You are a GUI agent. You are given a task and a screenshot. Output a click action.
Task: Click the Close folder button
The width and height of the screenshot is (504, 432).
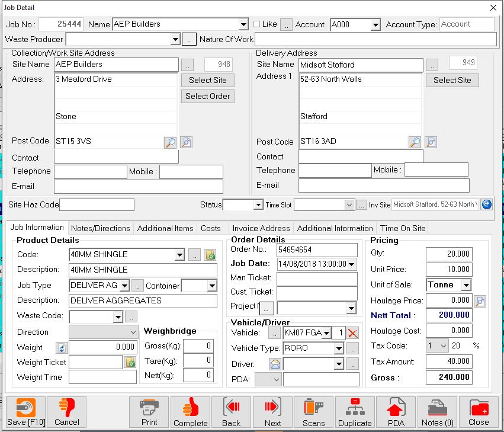point(479,412)
